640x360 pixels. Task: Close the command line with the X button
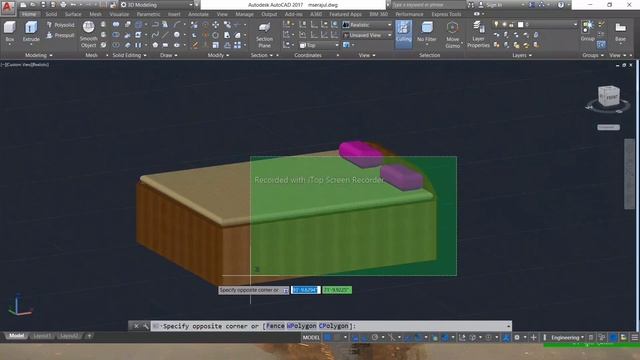click(136, 326)
